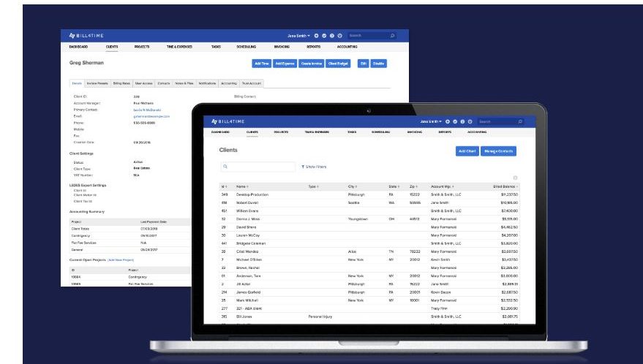Switch to the Notifications tab
This screenshot has height=364, width=643.
(x=207, y=83)
